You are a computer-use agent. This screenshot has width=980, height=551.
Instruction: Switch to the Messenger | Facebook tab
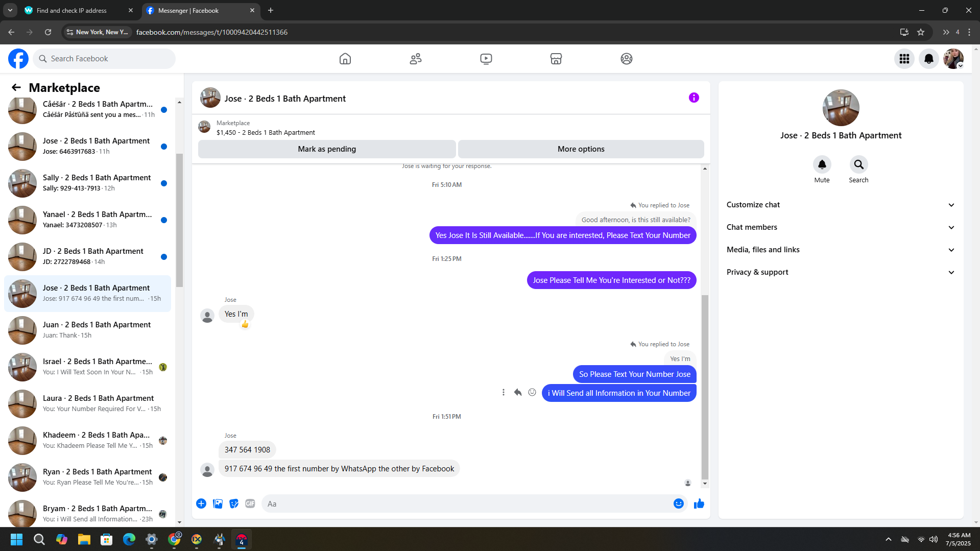coord(201,10)
